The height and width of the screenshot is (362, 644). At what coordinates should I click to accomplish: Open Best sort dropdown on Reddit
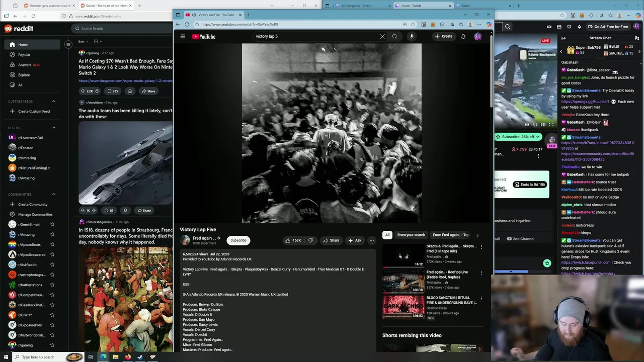84,41
